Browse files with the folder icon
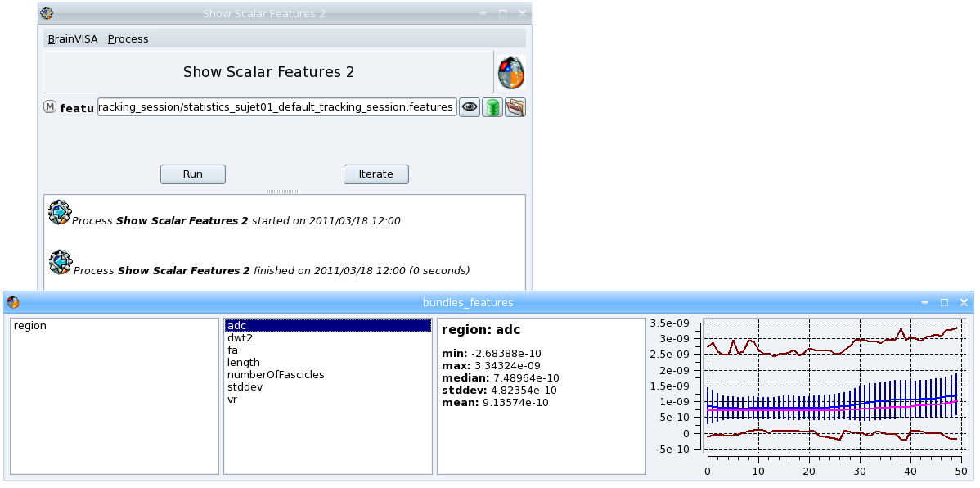 515,106
